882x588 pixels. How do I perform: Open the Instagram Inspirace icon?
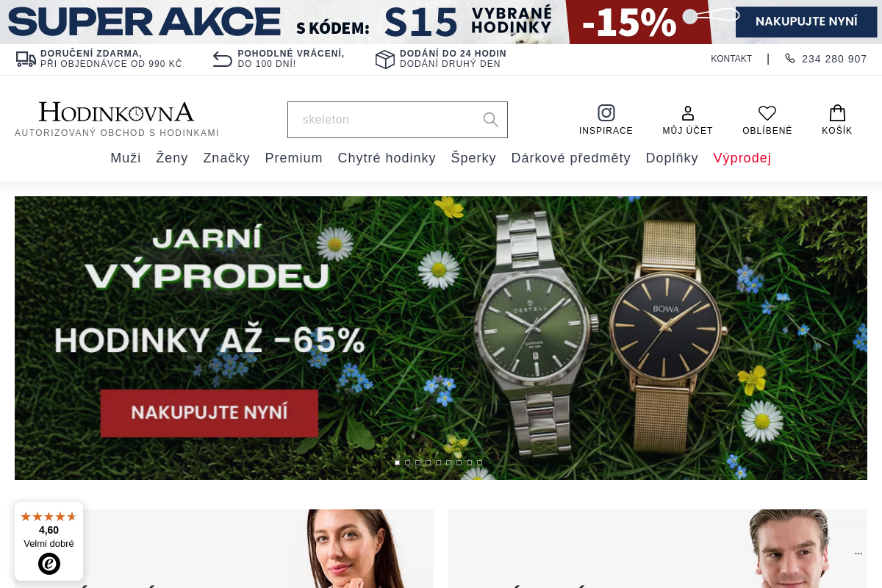point(606,112)
